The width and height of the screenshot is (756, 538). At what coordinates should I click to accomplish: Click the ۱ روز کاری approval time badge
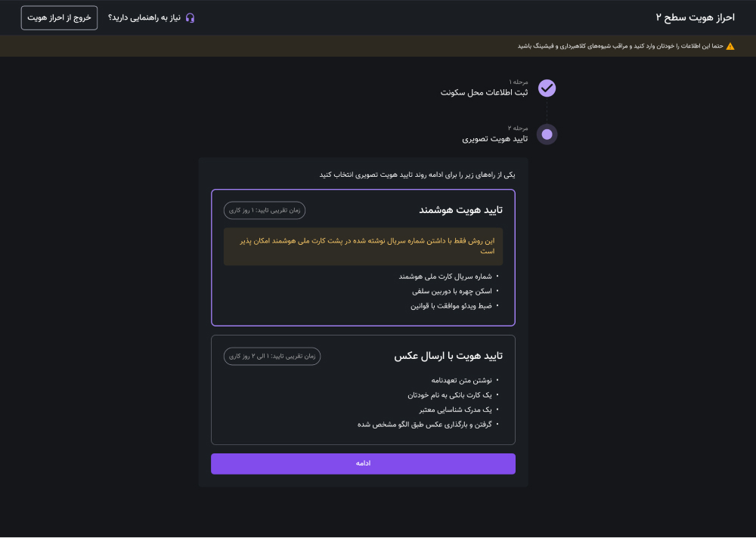click(265, 211)
